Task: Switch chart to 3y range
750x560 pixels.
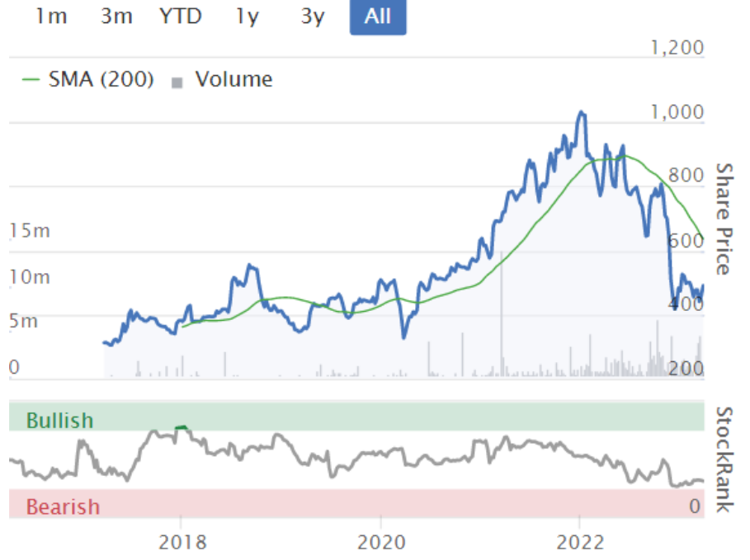Action: (x=313, y=16)
